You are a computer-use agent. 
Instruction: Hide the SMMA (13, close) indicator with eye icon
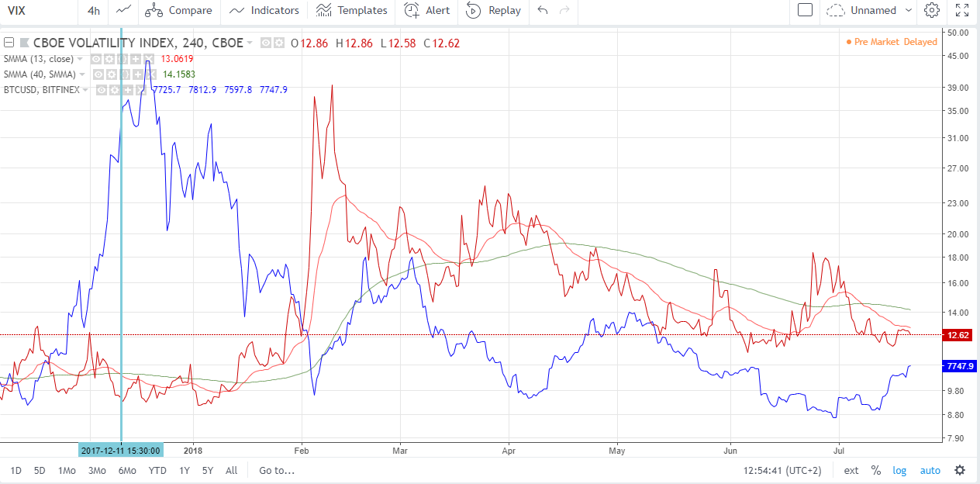(x=96, y=59)
